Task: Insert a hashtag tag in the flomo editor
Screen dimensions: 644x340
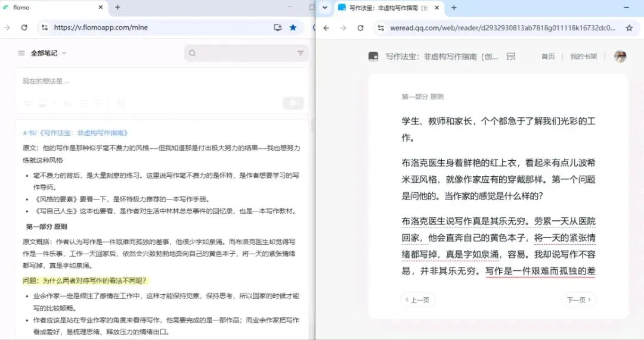Action: (x=28, y=104)
